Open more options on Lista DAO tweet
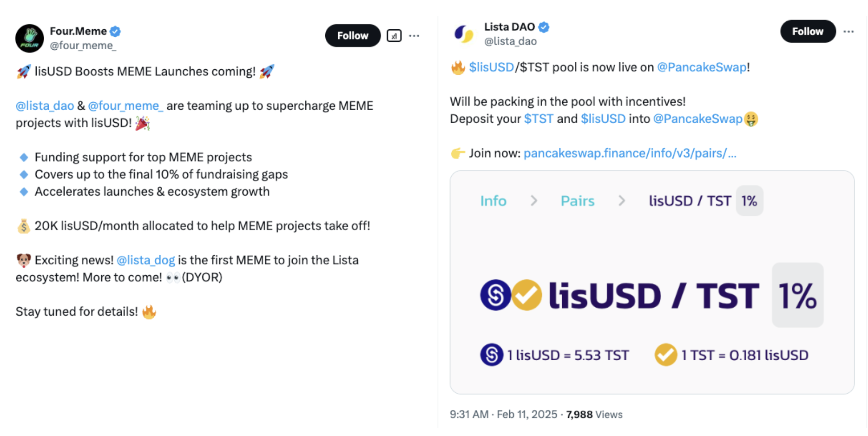This screenshot has width=868, height=436. click(x=848, y=32)
